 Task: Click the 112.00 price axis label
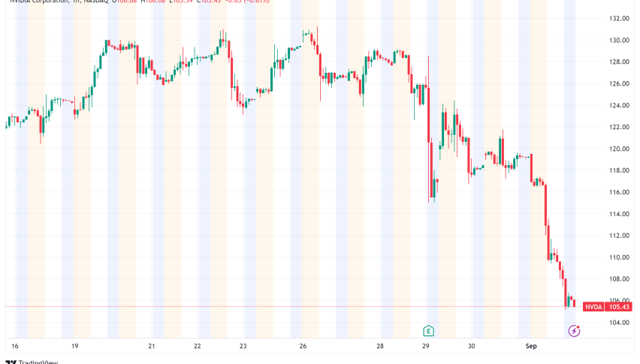pos(619,236)
